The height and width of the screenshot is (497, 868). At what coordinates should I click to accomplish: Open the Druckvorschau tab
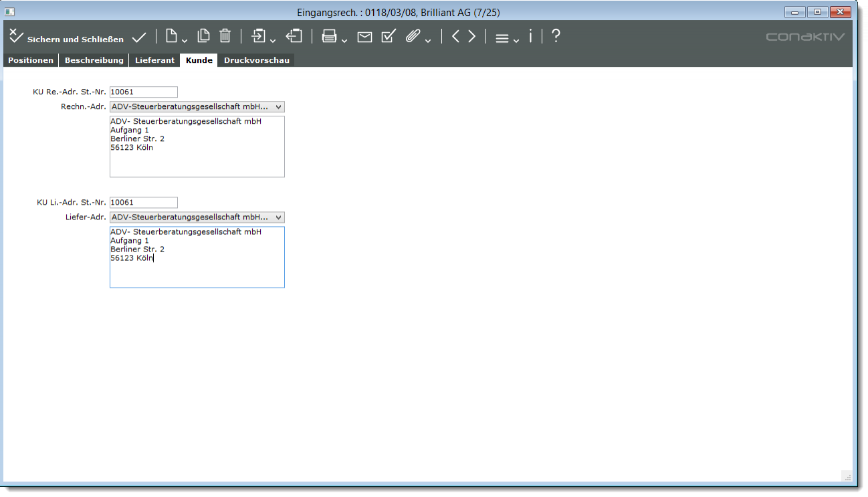click(x=257, y=60)
